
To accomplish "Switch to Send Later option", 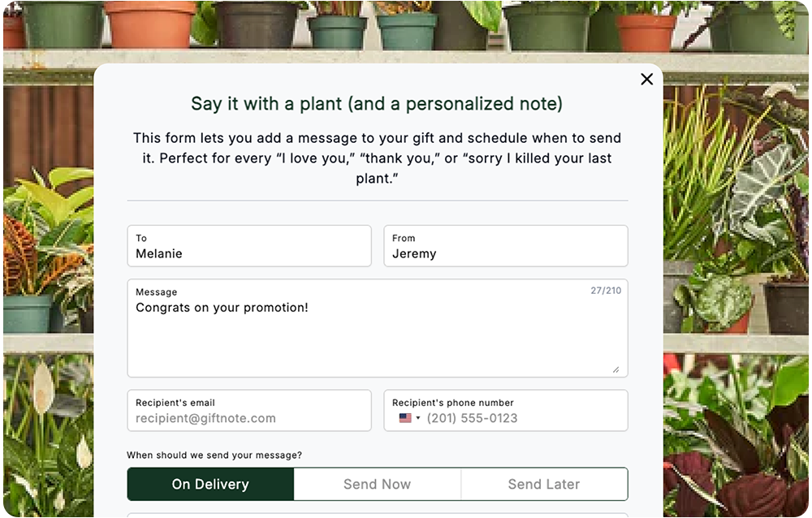I will (543, 484).
